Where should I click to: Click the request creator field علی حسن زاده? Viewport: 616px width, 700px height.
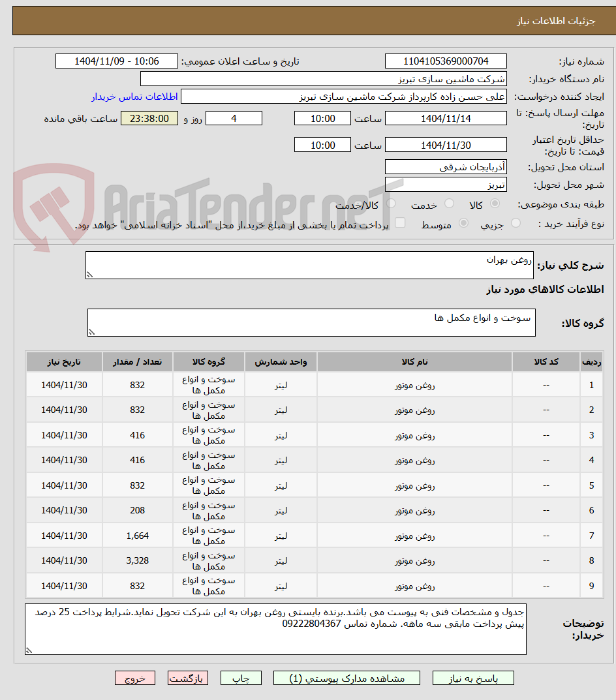[x=344, y=97]
